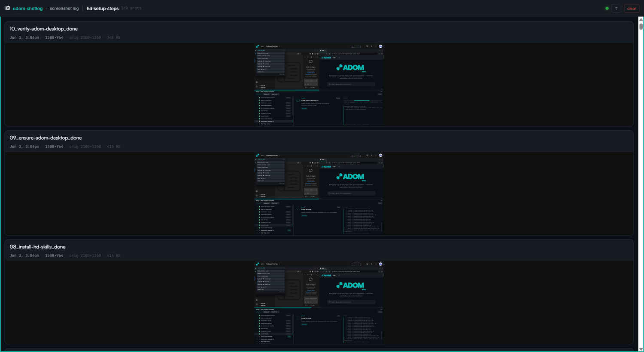Image resolution: width=644 pixels, height=352 pixels.
Task: Click the page scrollbar up arrow
Action: pos(641,19)
